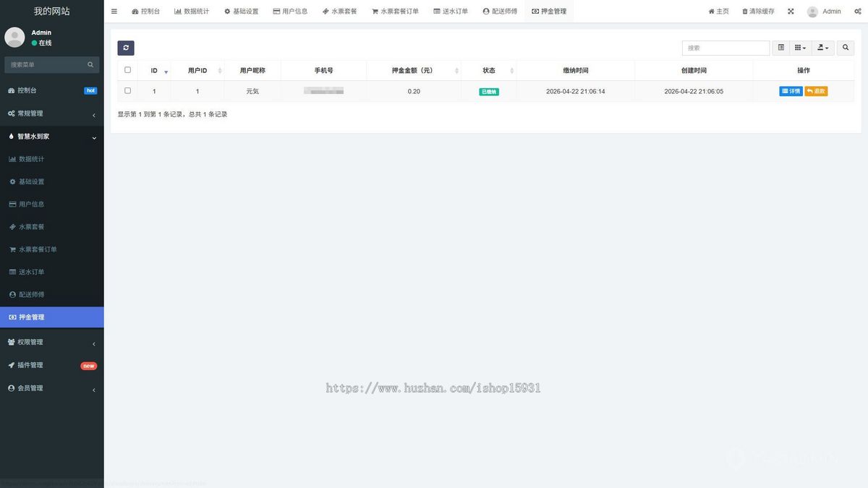868x488 pixels.
Task: Switch to the 水票套餐 top tab
Action: point(340,12)
